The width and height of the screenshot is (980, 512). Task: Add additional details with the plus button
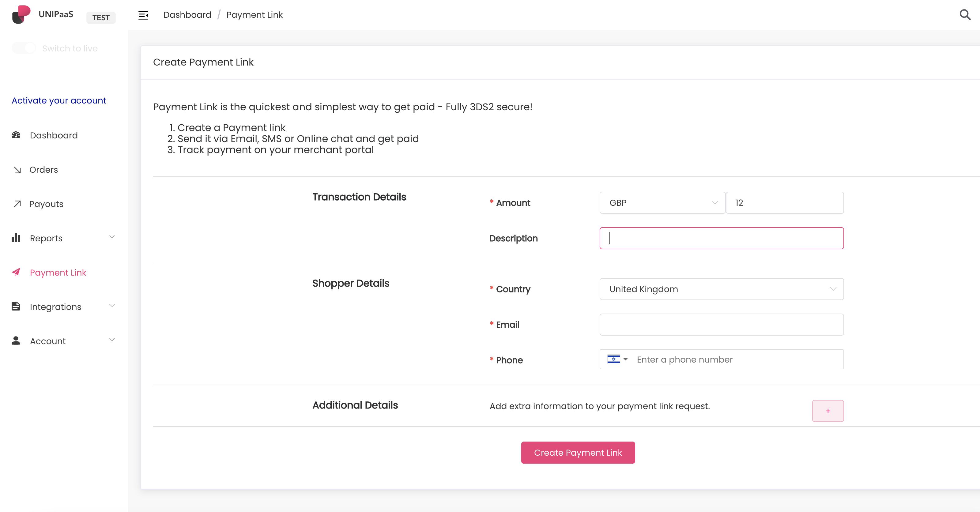point(827,411)
